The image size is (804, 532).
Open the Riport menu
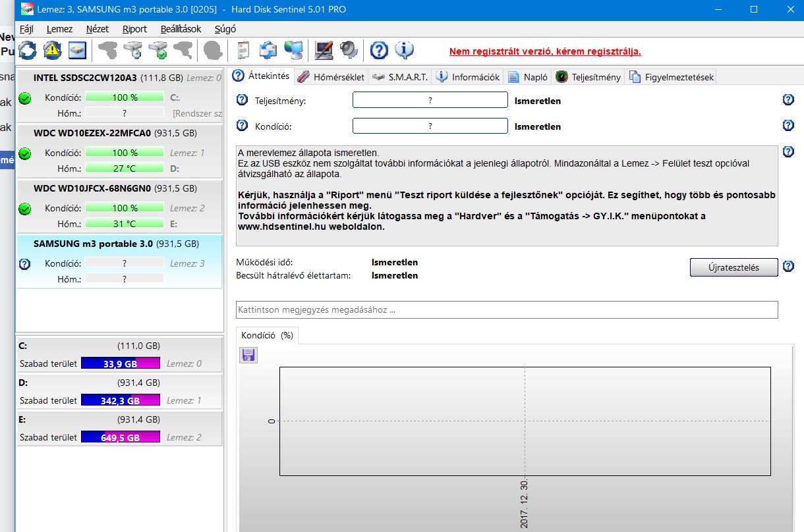[134, 29]
